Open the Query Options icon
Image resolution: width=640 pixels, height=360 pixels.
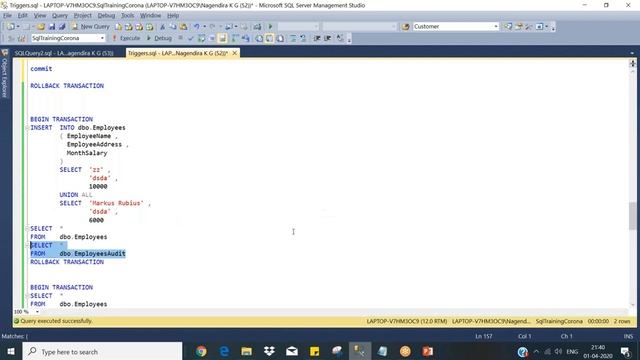click(212, 38)
